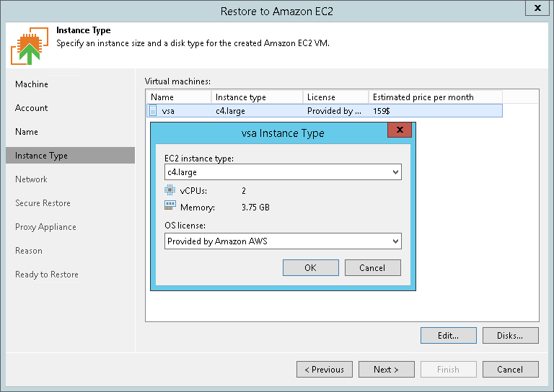
Task: Click the vCPUs processor chip icon
Action: pyautogui.click(x=170, y=191)
